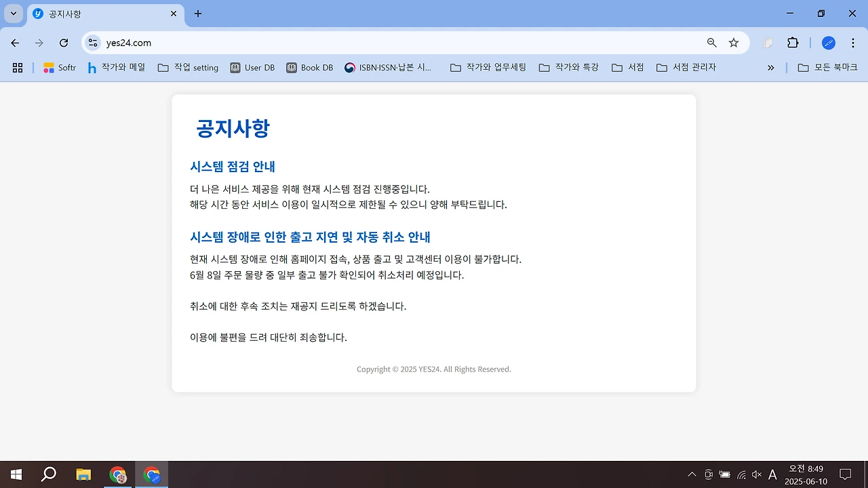
Task: Expand the 작가와 특강 bookmark folder
Action: pyautogui.click(x=569, y=68)
